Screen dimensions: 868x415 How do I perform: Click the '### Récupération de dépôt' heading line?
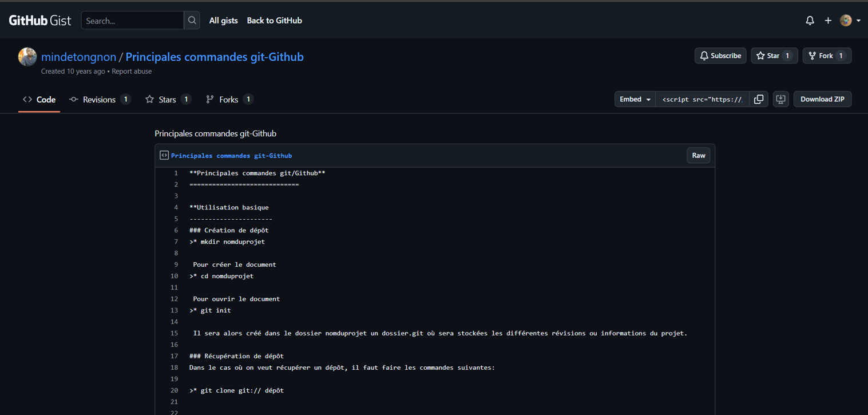236,356
